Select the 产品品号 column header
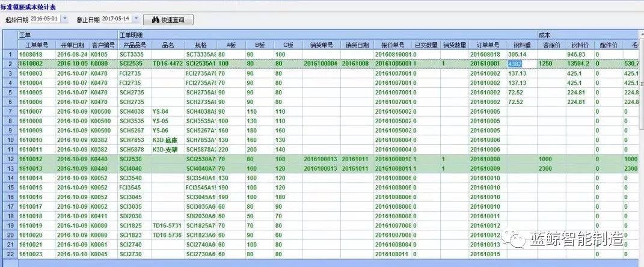 click(134, 45)
